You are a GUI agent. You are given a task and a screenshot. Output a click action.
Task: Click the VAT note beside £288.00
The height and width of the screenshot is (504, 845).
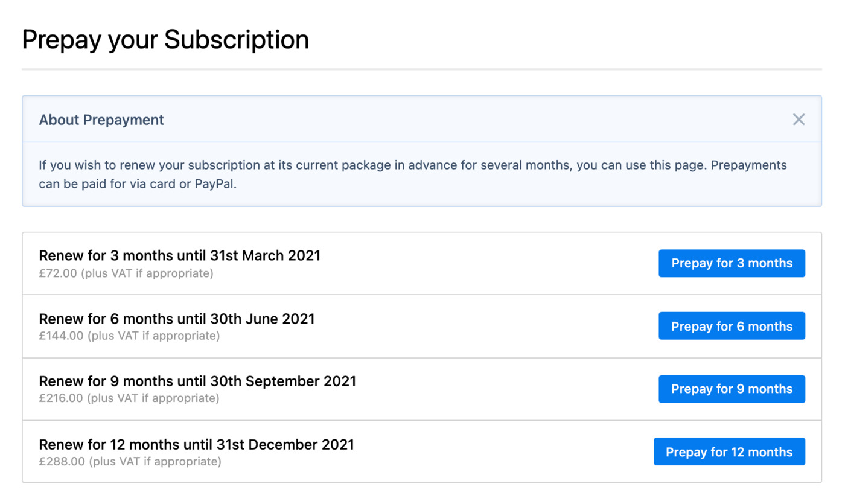[x=155, y=462]
